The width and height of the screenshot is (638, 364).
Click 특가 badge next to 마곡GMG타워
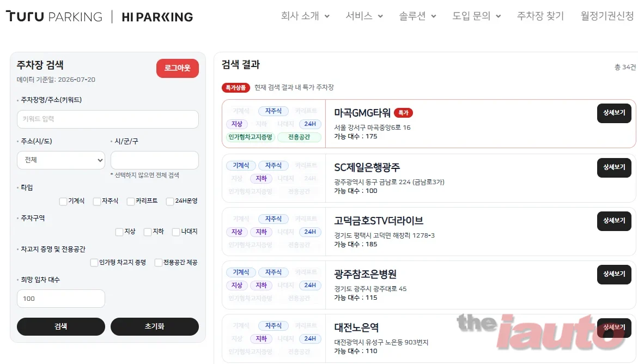tap(403, 113)
